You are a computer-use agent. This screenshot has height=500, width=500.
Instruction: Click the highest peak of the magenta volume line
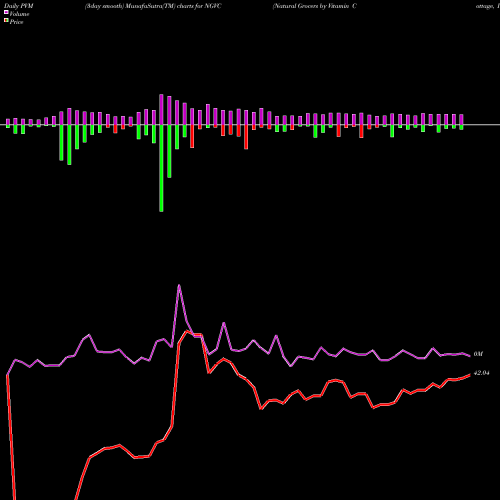click(179, 285)
